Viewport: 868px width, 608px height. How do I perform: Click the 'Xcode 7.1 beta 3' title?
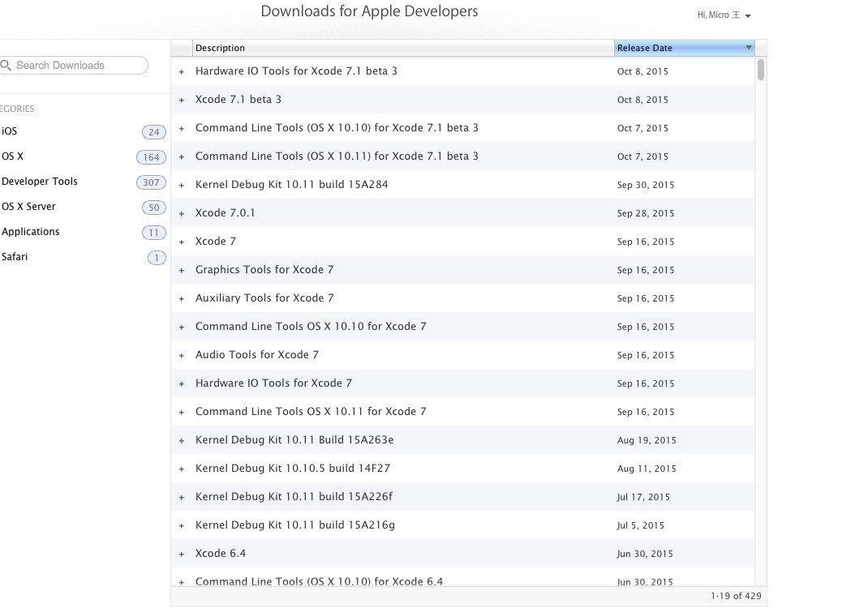[238, 100]
